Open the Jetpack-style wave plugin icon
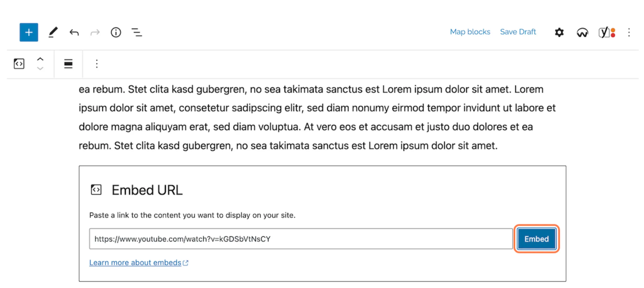The height and width of the screenshot is (288, 644). 582,33
